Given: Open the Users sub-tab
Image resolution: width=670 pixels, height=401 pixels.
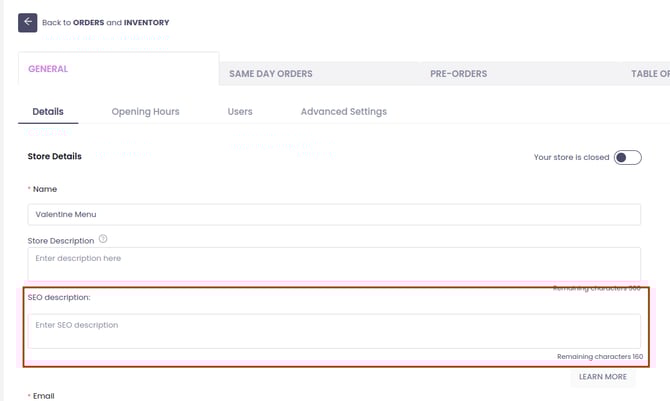Looking at the screenshot, I should pos(240,112).
